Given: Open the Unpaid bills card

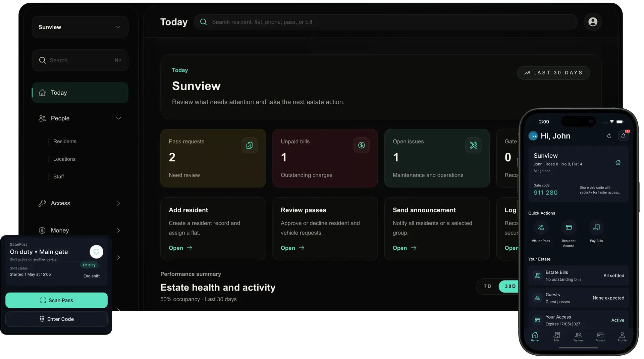Looking at the screenshot, I should click(325, 158).
